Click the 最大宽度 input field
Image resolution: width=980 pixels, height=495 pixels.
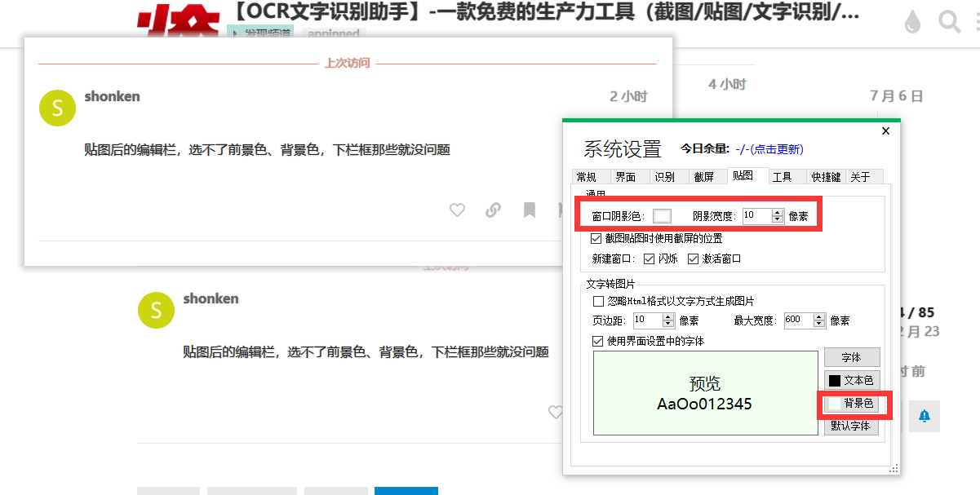click(797, 320)
